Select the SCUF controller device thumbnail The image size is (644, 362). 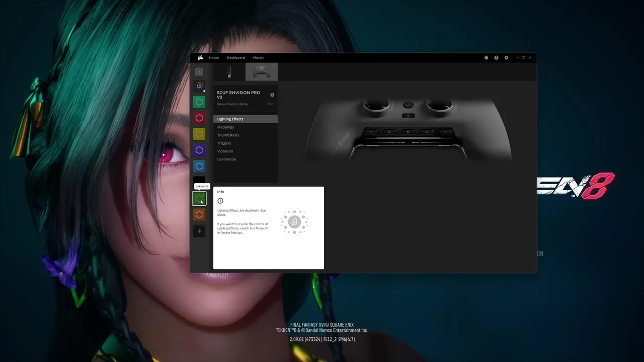pos(262,72)
